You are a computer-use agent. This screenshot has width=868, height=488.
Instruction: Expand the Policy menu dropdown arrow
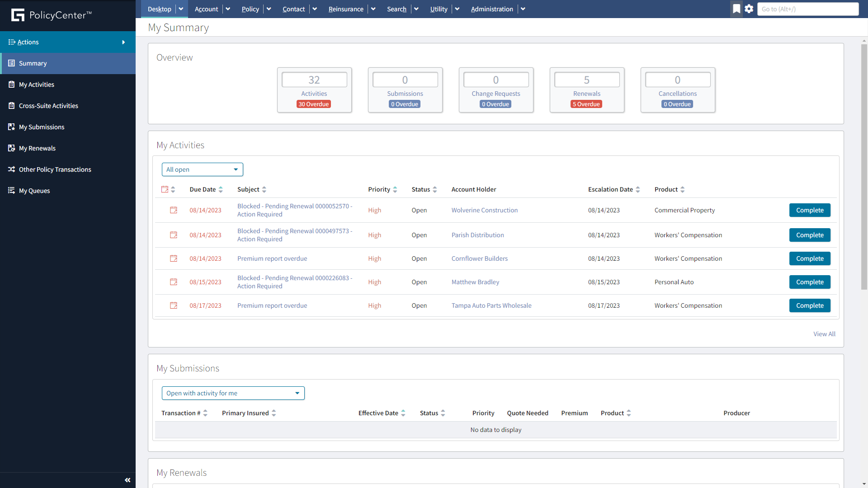[269, 9]
